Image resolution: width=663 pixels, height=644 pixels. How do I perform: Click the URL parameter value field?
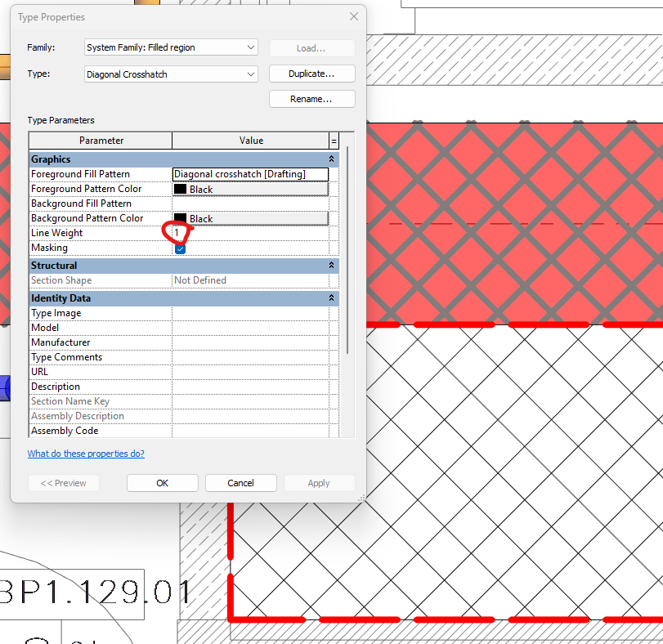249,371
